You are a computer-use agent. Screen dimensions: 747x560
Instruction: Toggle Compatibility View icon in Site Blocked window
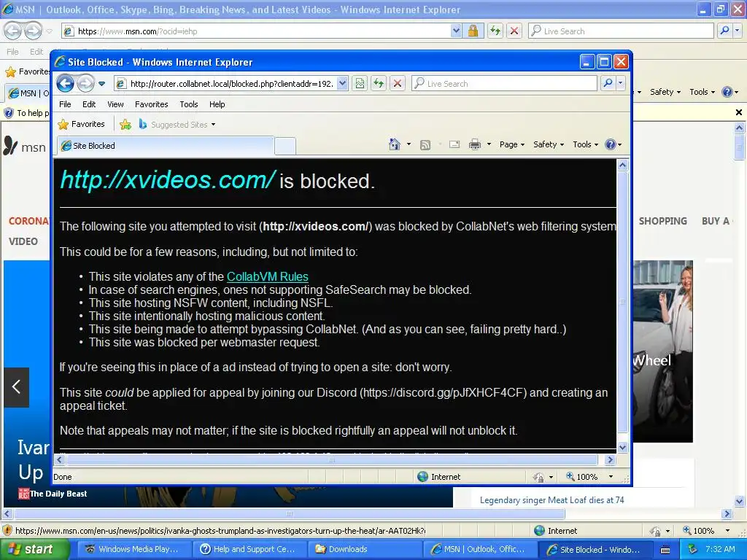tap(360, 84)
